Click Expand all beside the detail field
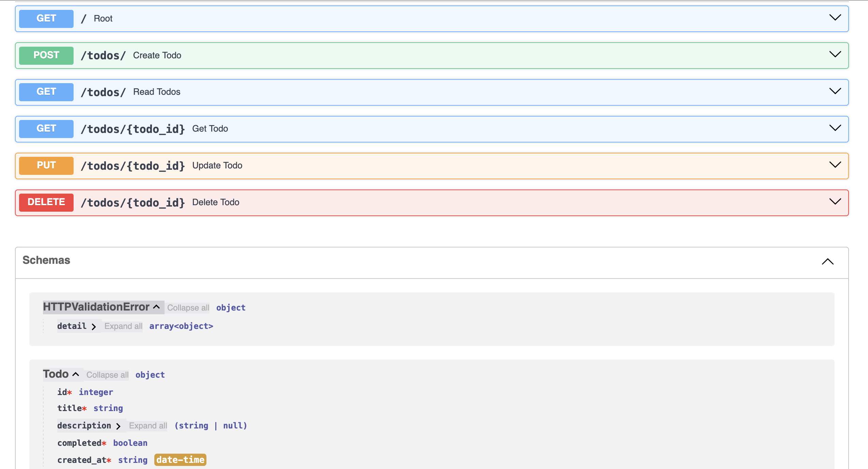868x469 pixels. click(x=123, y=326)
